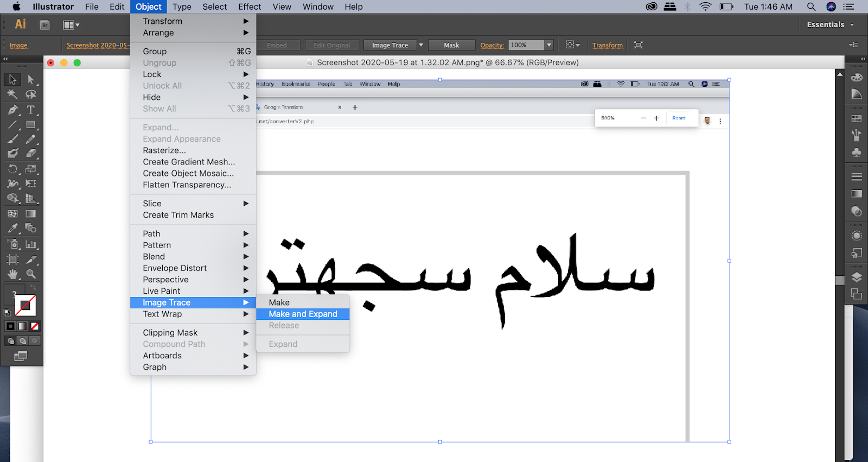Open the Layers panel in the dock
The width and height of the screenshot is (868, 462).
pyautogui.click(x=857, y=277)
